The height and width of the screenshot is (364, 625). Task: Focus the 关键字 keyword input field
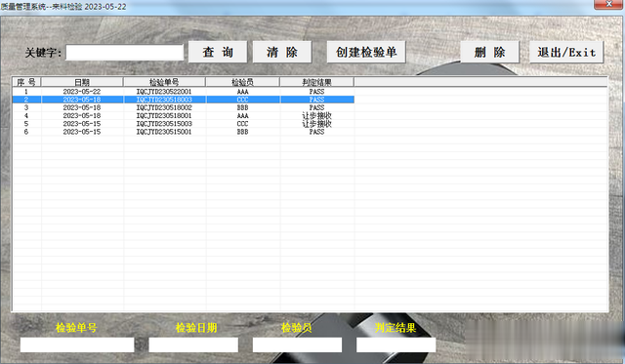[x=124, y=53]
